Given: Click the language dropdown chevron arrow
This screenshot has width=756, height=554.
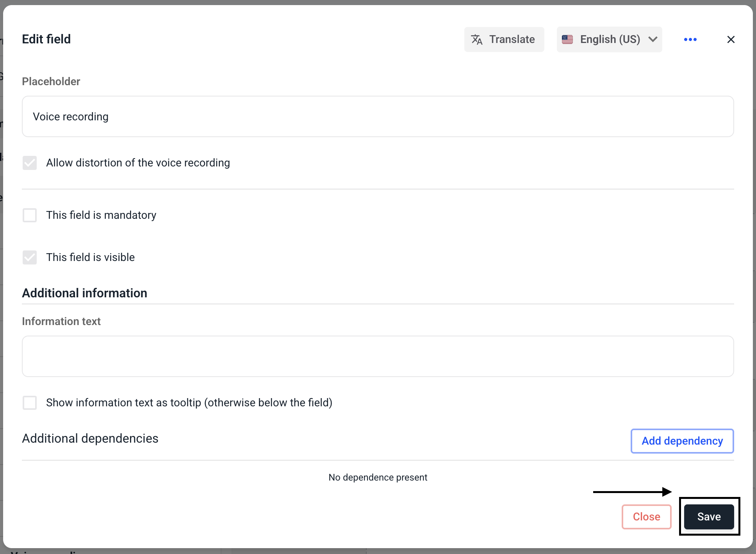Looking at the screenshot, I should point(653,39).
